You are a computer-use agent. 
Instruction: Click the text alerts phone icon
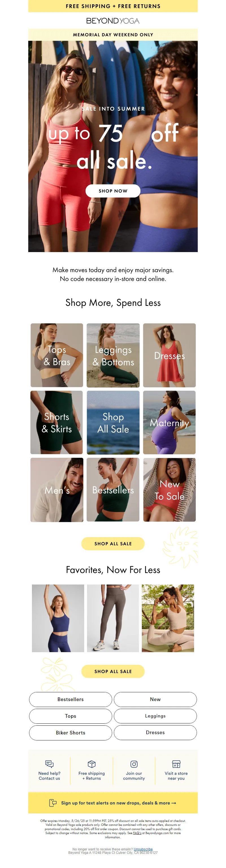(53, 803)
